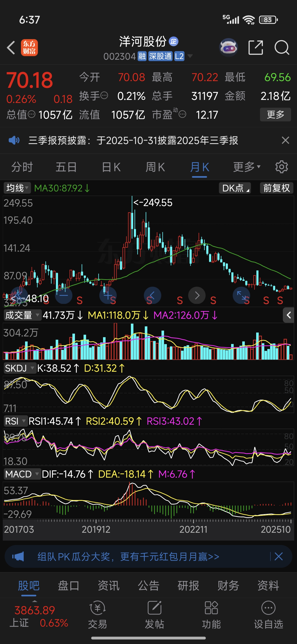Open the 资料 tab
297x644 pixels.
pyautogui.click(x=268, y=585)
